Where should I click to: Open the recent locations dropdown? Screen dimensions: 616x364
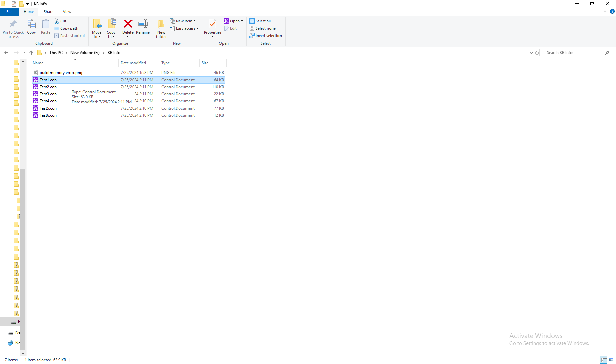pyautogui.click(x=24, y=53)
